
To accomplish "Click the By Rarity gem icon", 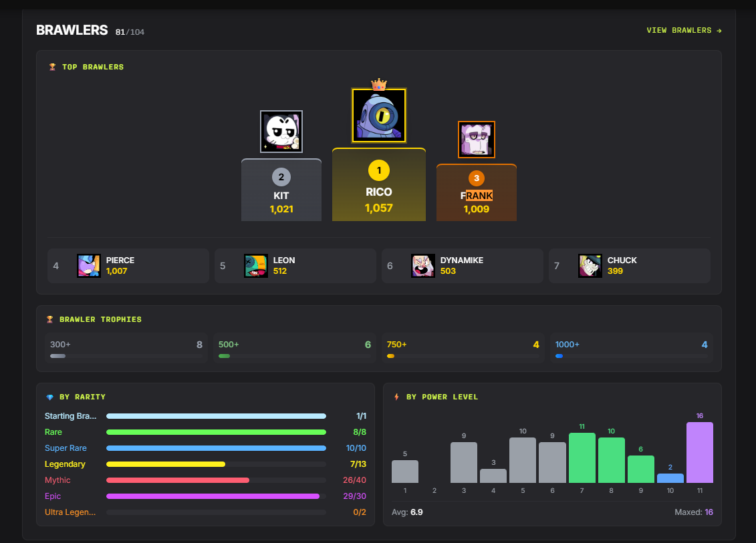I will point(49,397).
